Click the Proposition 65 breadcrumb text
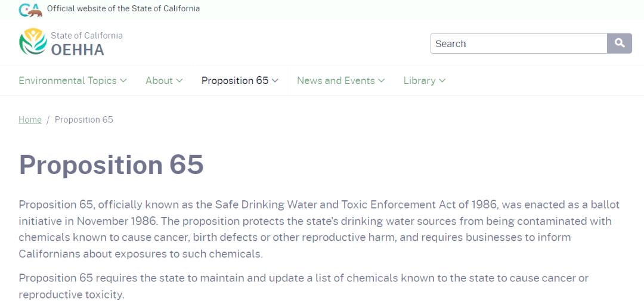 pyautogui.click(x=84, y=120)
